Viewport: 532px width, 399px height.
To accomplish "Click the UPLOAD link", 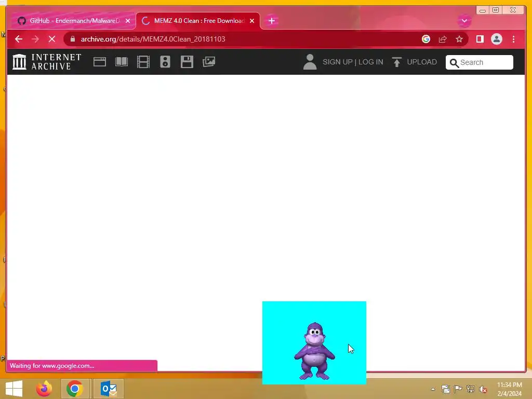I will coord(422,62).
